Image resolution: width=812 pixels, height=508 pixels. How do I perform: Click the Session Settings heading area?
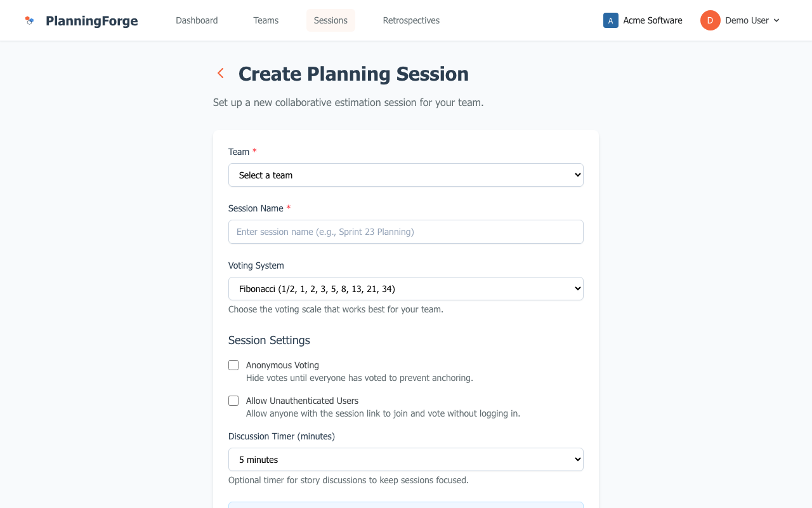point(269,340)
